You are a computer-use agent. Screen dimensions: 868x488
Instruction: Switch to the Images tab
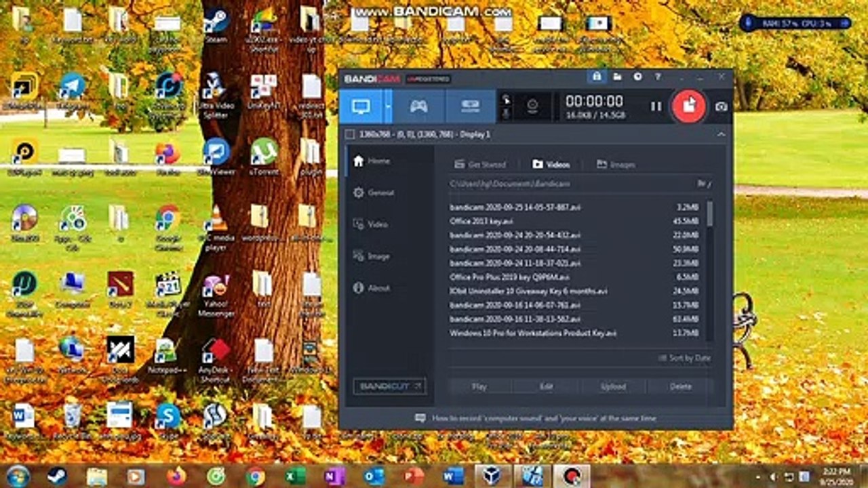pyautogui.click(x=616, y=164)
